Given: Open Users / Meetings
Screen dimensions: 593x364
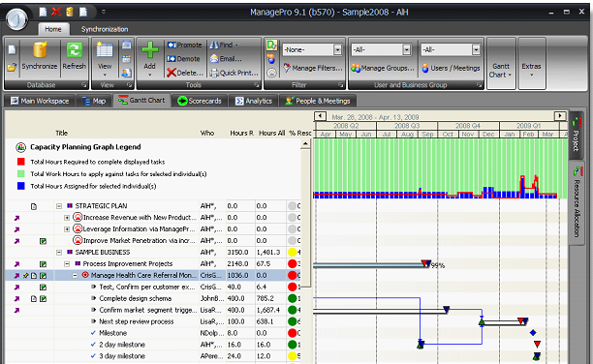Looking at the screenshot, I should [451, 68].
